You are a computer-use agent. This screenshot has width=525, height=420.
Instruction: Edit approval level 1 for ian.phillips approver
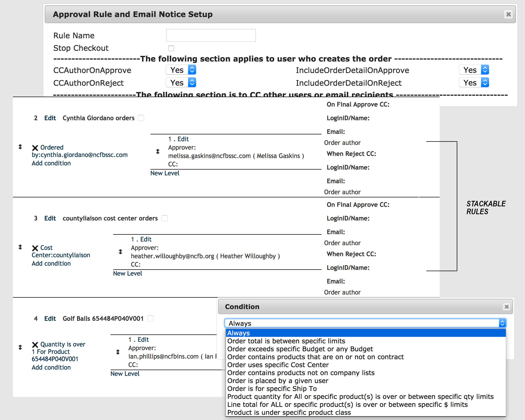coord(143,339)
